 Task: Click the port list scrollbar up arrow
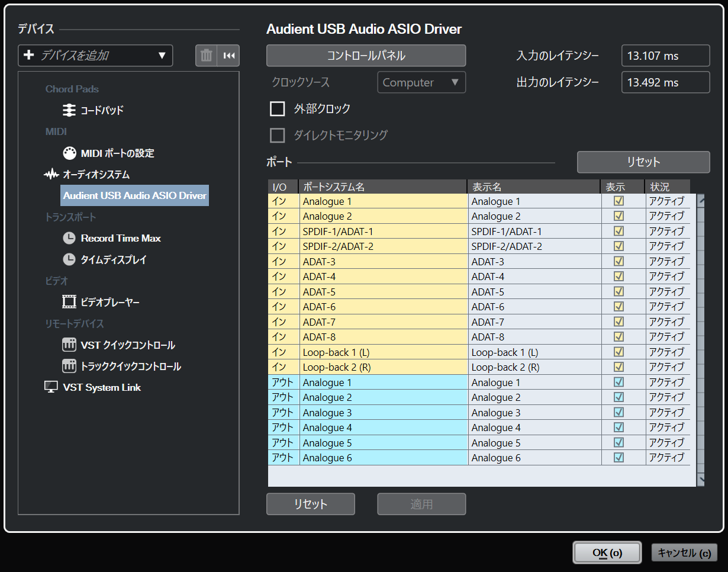point(701,200)
